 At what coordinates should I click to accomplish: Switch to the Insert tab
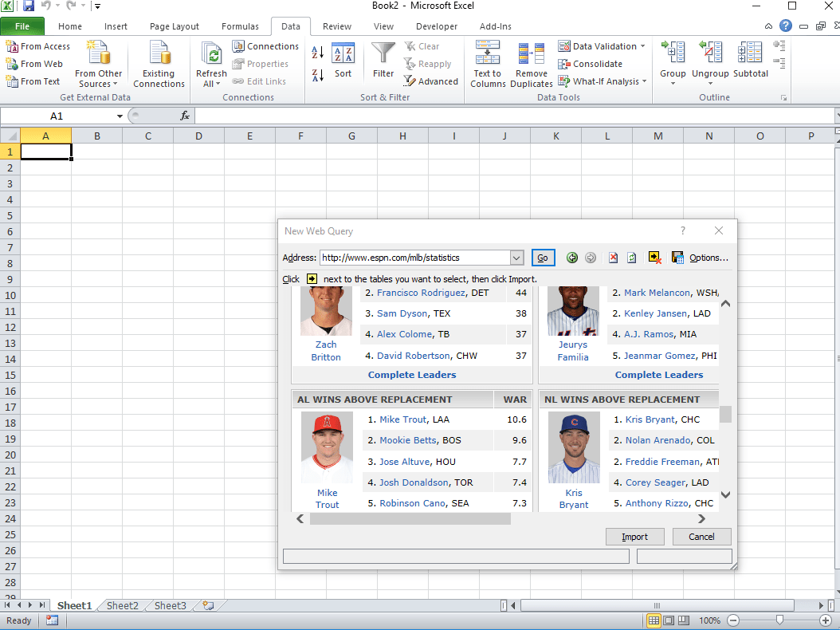tap(116, 26)
